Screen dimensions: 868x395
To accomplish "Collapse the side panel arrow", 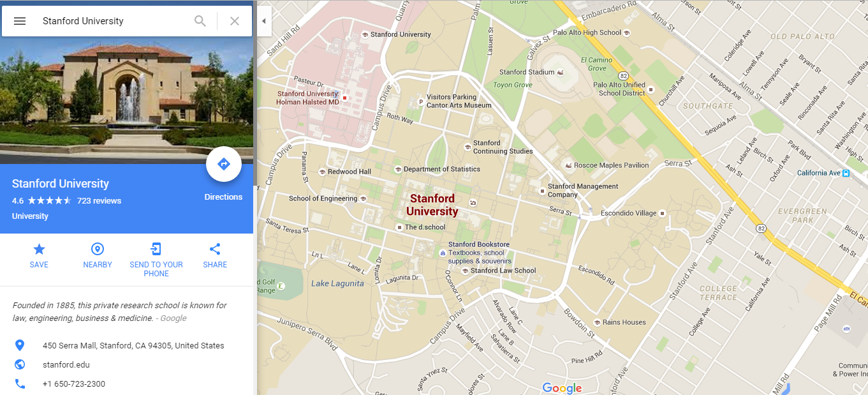I will pos(264,21).
